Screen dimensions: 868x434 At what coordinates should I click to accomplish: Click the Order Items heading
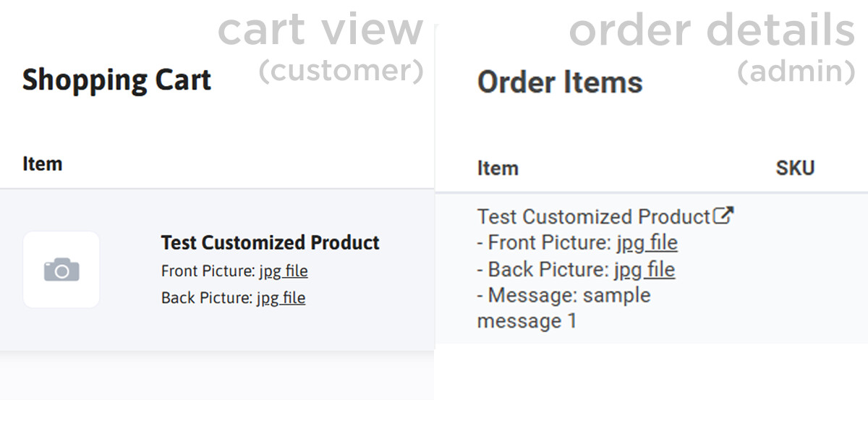point(559,82)
